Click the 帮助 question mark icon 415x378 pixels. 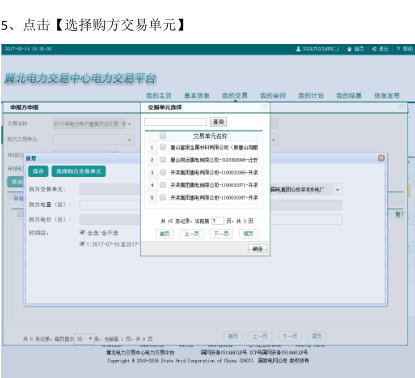(x=398, y=49)
